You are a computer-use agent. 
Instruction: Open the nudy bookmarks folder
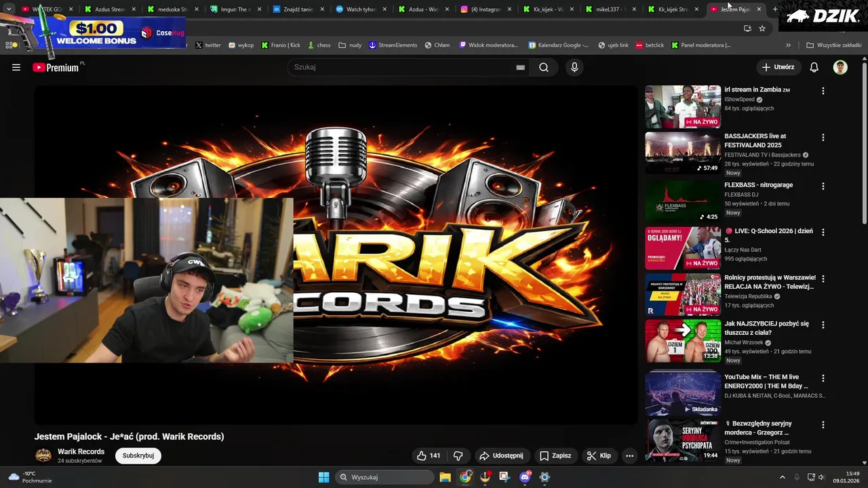coord(350,45)
